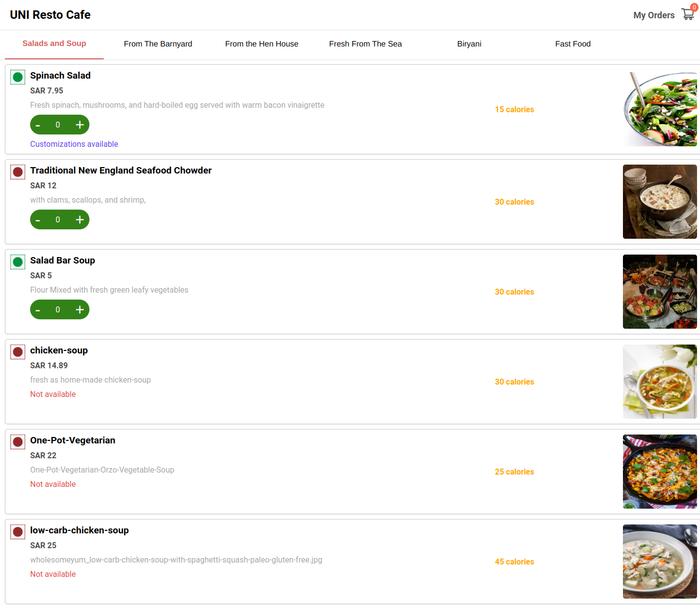Switch to the Fast Food tab
The height and width of the screenshot is (609, 700).
(x=573, y=44)
